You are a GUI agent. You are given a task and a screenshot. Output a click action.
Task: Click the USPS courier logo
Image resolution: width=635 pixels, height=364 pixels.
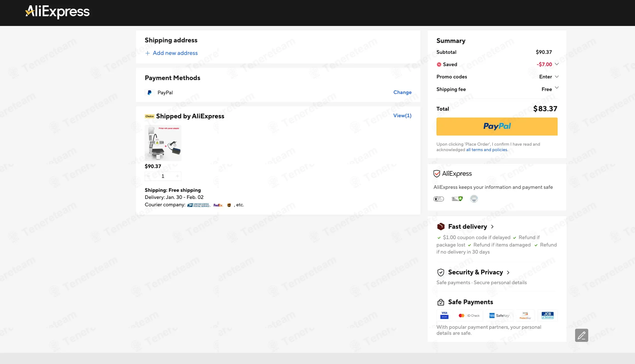tap(199, 205)
